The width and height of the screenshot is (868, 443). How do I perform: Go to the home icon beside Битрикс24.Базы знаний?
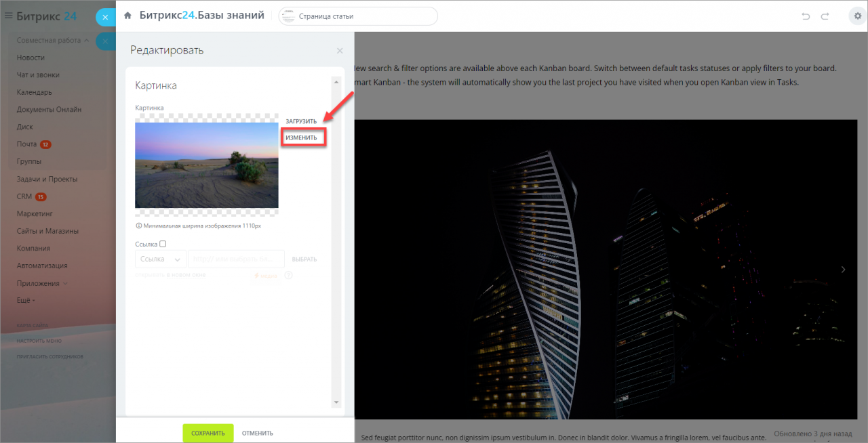tap(127, 16)
